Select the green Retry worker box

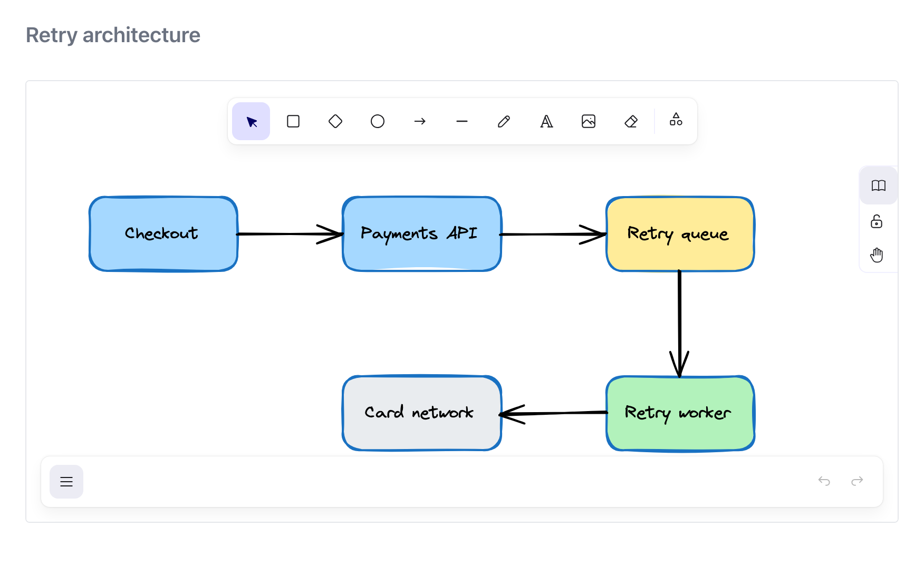(680, 413)
